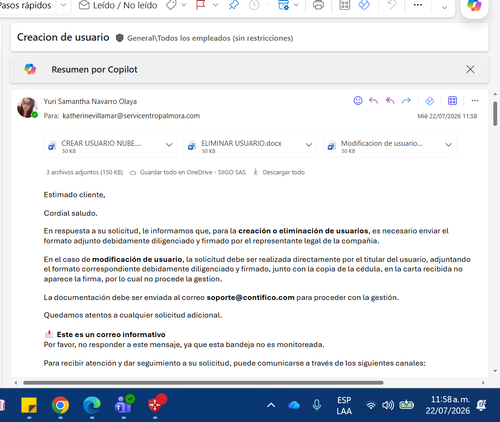Open the flag options dropdown

point(215,5)
